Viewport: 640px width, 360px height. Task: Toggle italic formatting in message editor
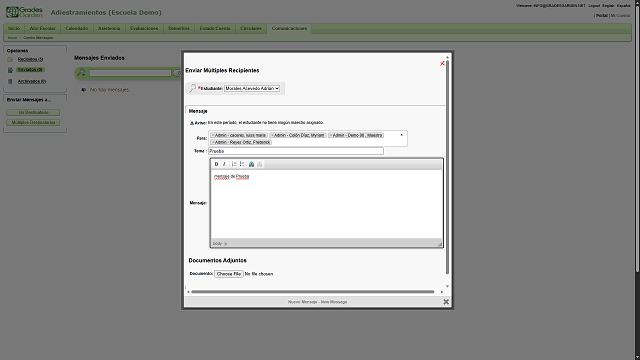tap(224, 164)
